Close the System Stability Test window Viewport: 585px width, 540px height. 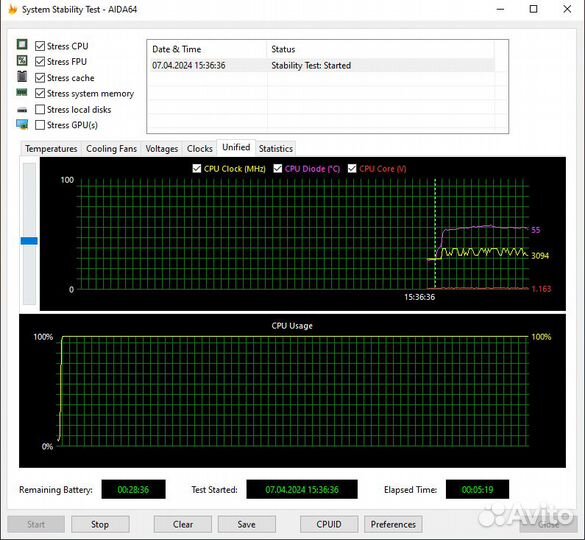(x=567, y=9)
